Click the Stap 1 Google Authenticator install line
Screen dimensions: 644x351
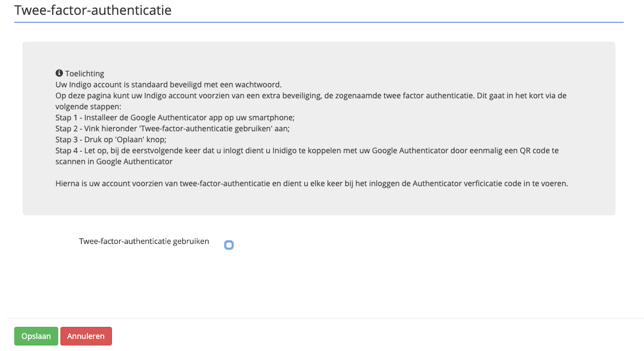tap(175, 118)
